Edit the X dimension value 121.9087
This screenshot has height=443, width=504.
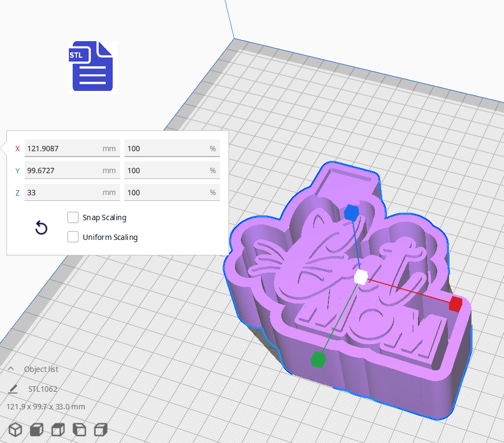pos(72,148)
